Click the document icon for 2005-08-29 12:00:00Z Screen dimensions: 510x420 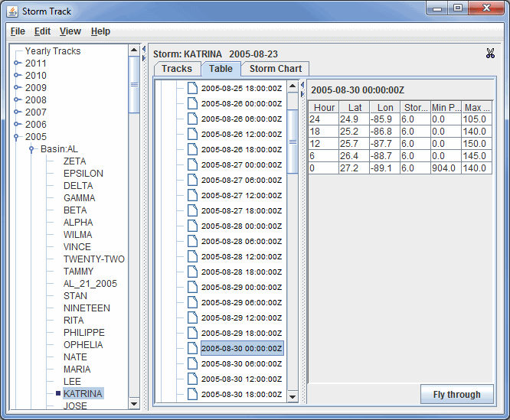click(192, 317)
